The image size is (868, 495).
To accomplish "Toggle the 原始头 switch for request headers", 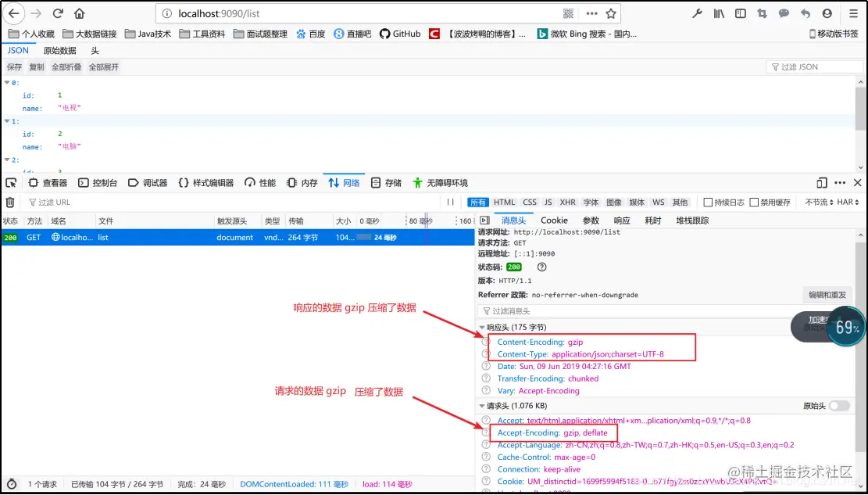I will tap(838, 406).
